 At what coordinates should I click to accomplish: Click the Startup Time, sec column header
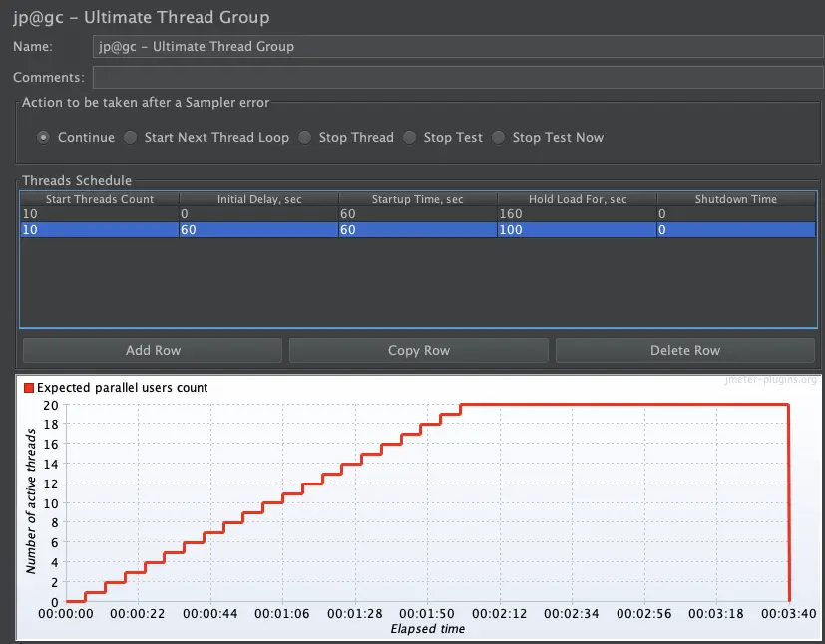click(418, 199)
